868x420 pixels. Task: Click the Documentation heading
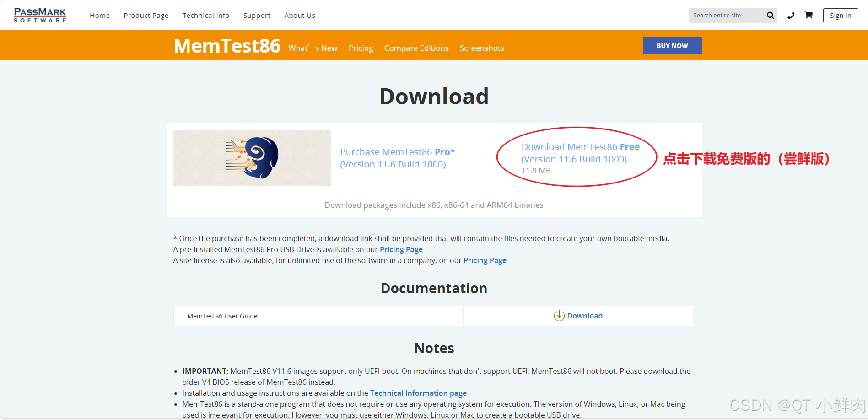click(434, 288)
